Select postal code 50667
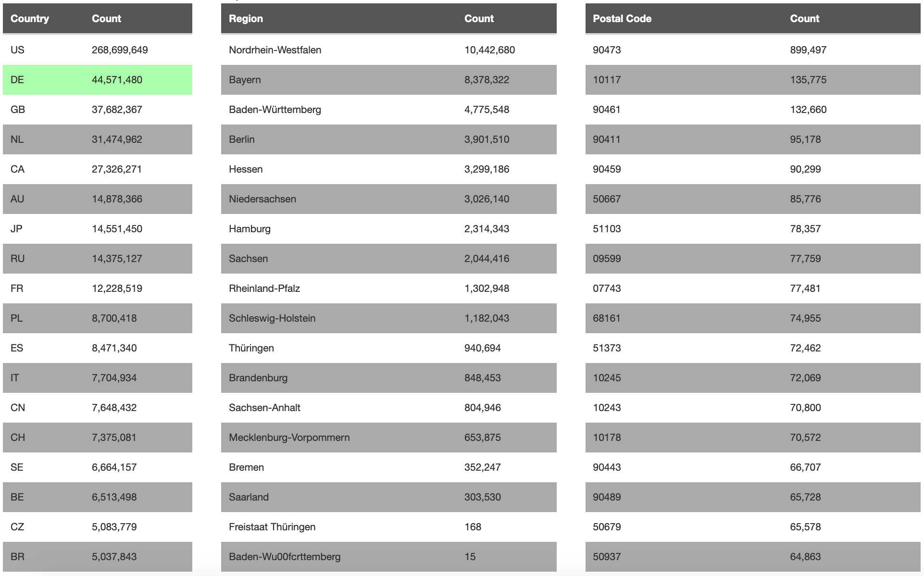This screenshot has width=924, height=576. pyautogui.click(x=607, y=199)
